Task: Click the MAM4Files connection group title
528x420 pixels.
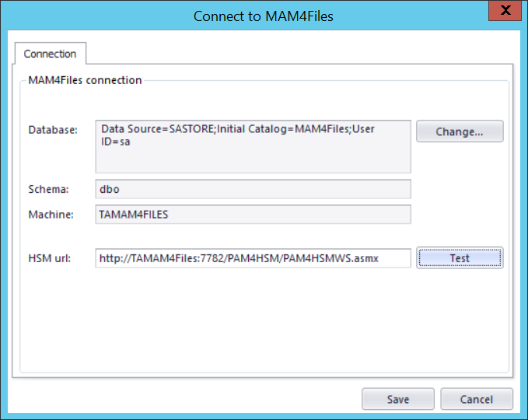Action: click(x=85, y=80)
